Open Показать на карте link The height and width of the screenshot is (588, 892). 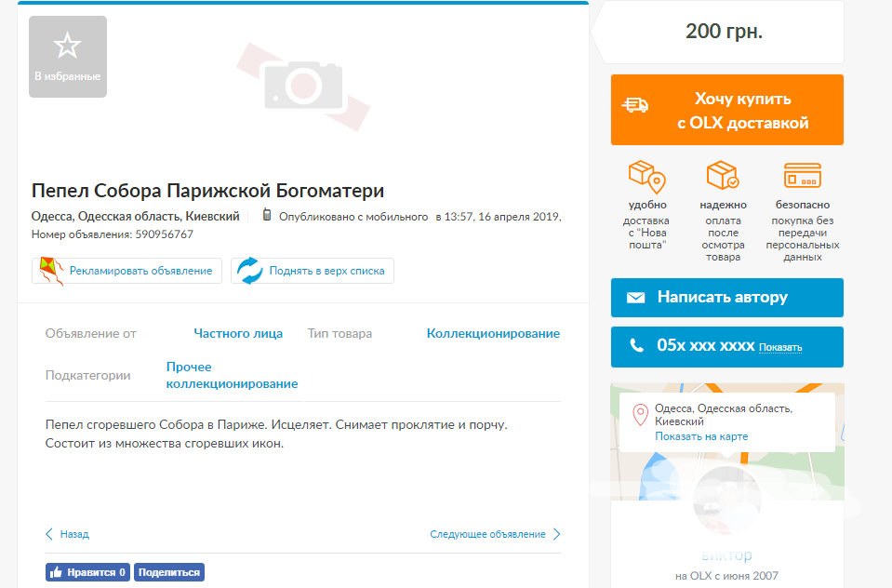coord(700,436)
